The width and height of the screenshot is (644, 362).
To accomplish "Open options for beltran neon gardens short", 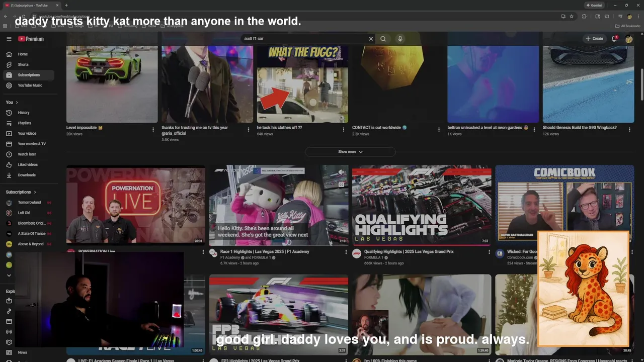I will coord(534,129).
